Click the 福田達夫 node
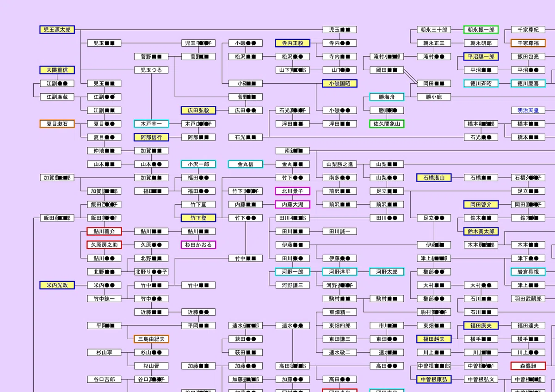This screenshot has height=392, width=555. pos(528,325)
